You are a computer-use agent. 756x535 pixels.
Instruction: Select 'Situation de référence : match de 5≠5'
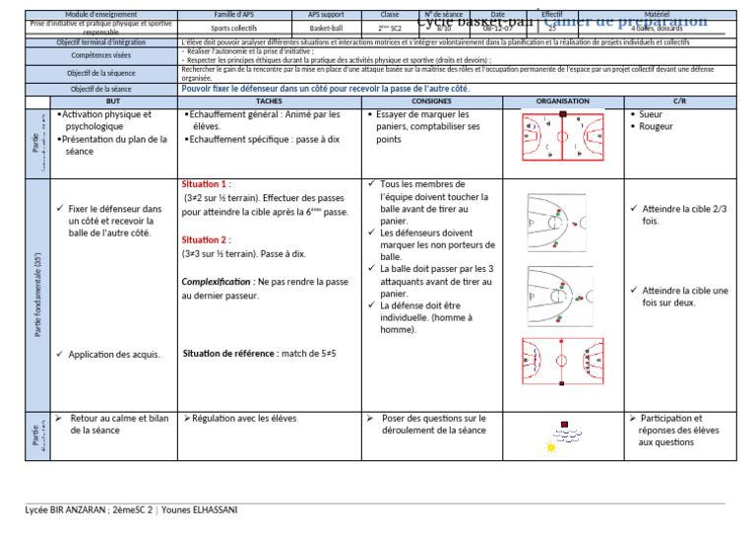pos(260,354)
